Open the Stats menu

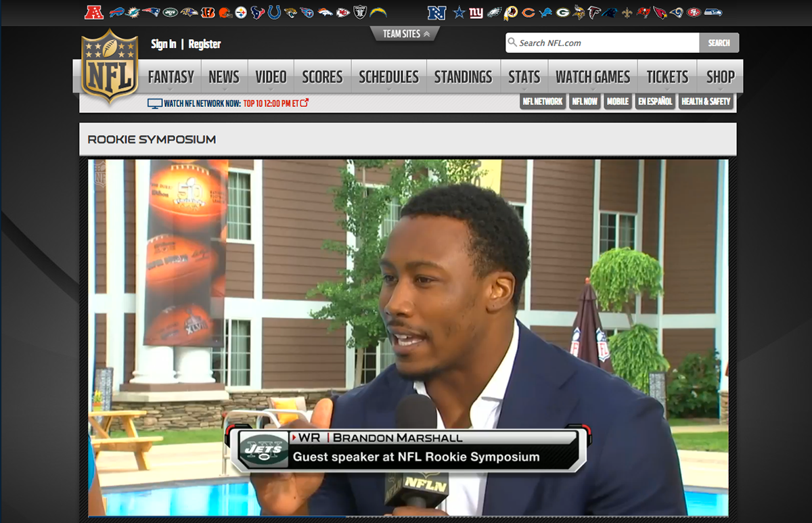pyautogui.click(x=524, y=77)
